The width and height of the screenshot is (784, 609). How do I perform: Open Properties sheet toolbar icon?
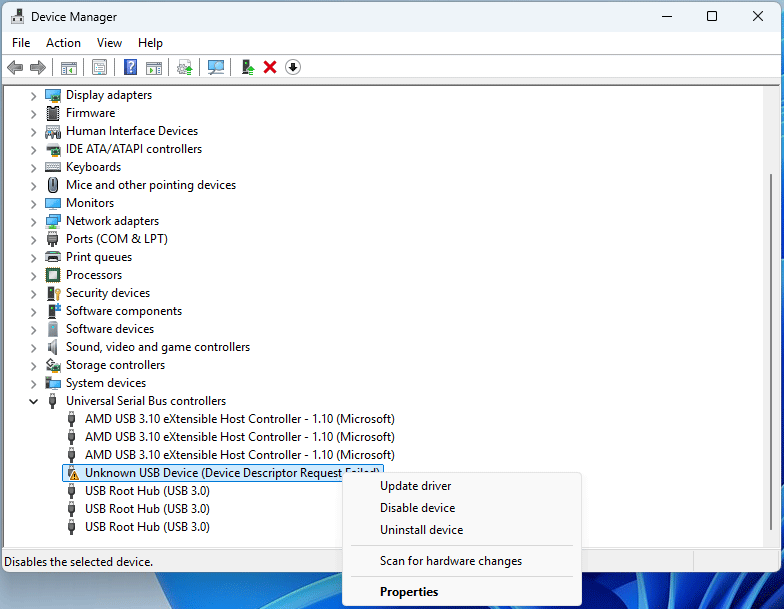click(100, 67)
